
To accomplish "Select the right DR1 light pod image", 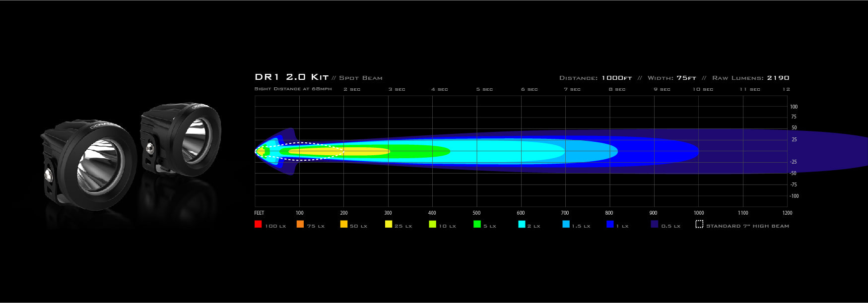I will click(181, 139).
